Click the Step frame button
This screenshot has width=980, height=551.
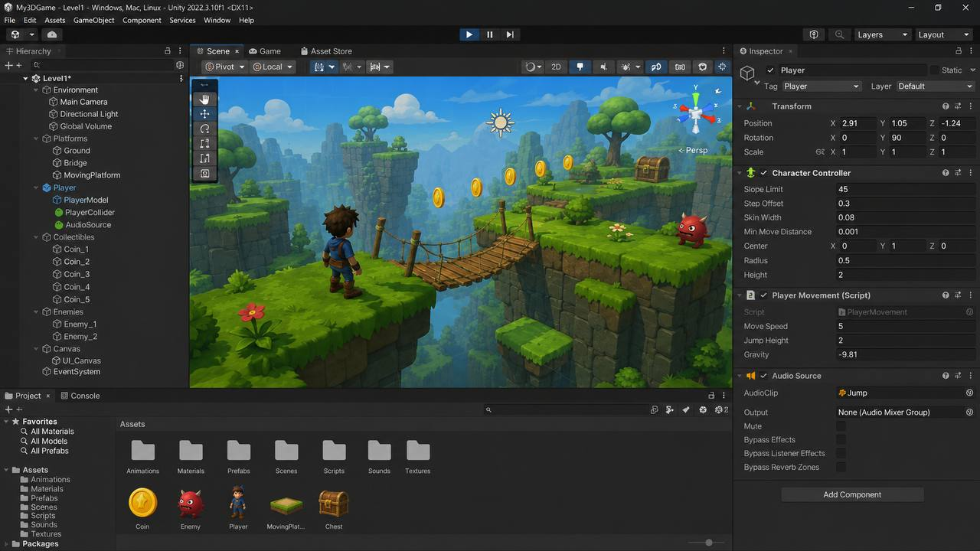coord(510,34)
